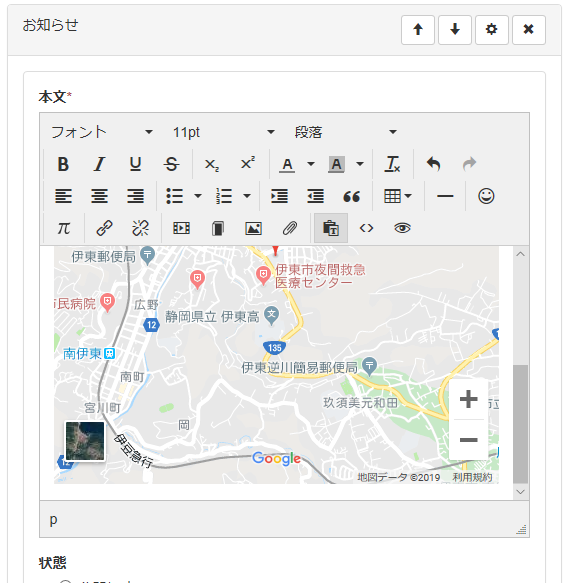Open background color picker arrow

point(360,164)
